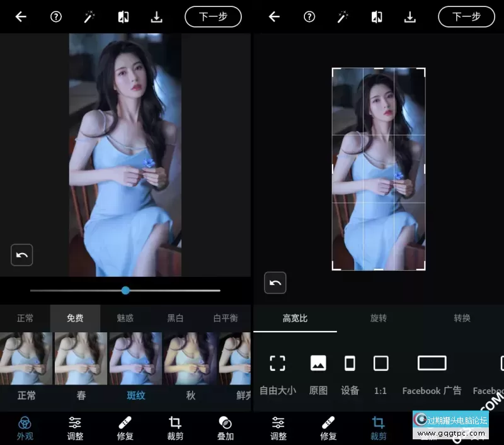Screen dimensions: 504x445
Task: Tap the 下一步 next button
Action: [213, 16]
